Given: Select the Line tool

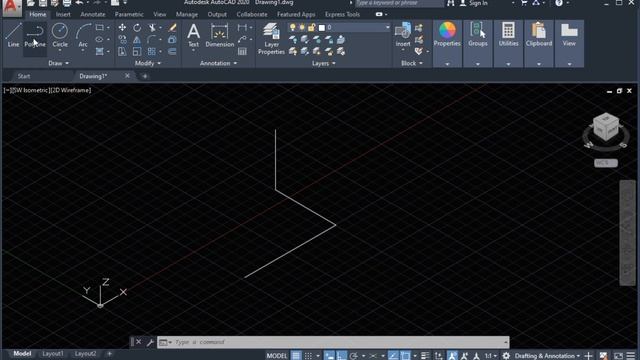Looking at the screenshot, I should [x=13, y=35].
